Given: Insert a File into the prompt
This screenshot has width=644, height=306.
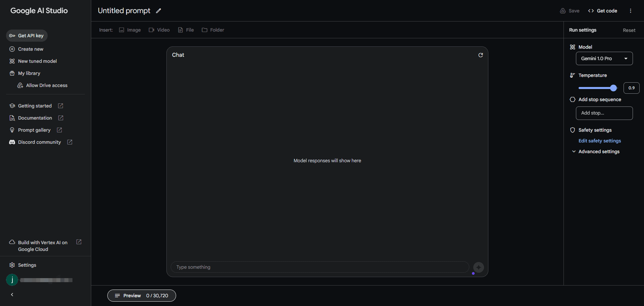Looking at the screenshot, I should point(186,30).
